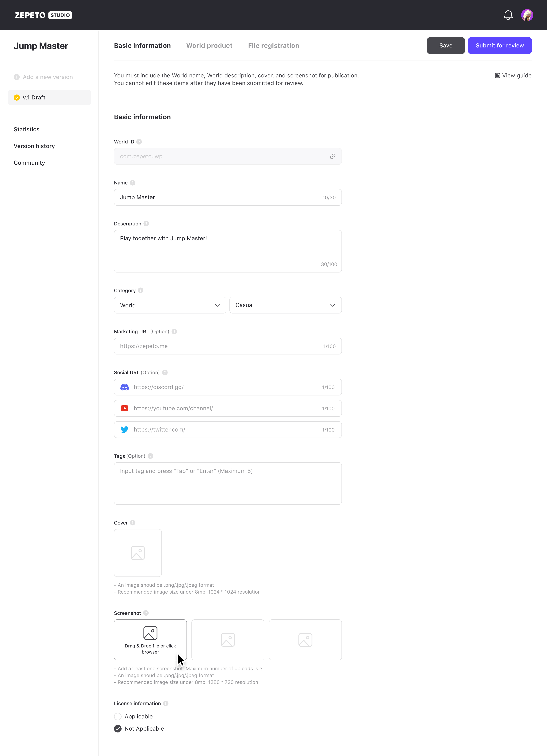Select the Applicable radio button
The image size is (547, 756).
(x=118, y=716)
